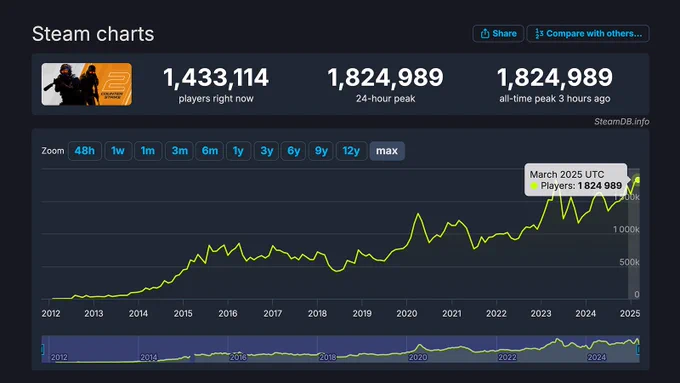Open Compare with others option

click(x=588, y=33)
